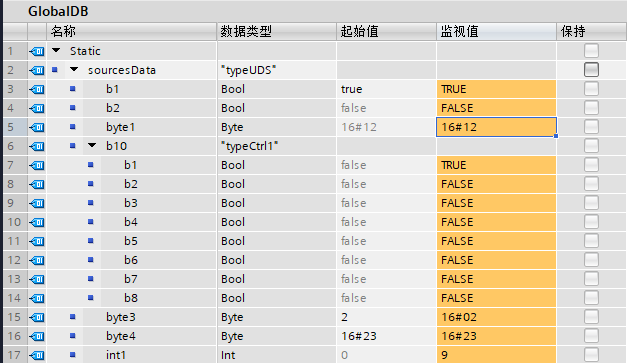Select the "typeCtrl1" data type cell
This screenshot has height=363, width=627.
[277, 146]
